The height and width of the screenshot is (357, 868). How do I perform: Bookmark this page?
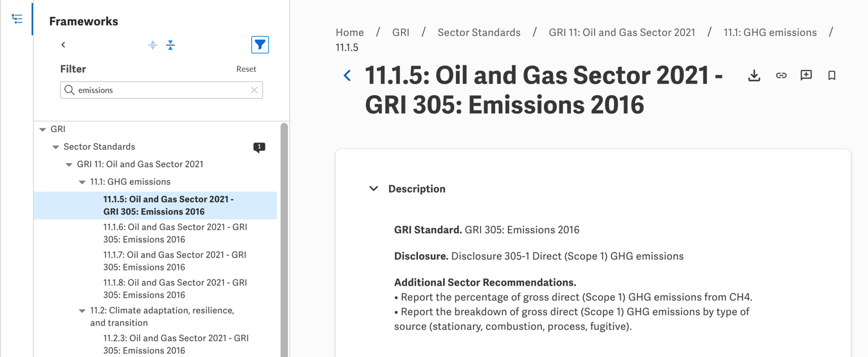pyautogui.click(x=832, y=76)
